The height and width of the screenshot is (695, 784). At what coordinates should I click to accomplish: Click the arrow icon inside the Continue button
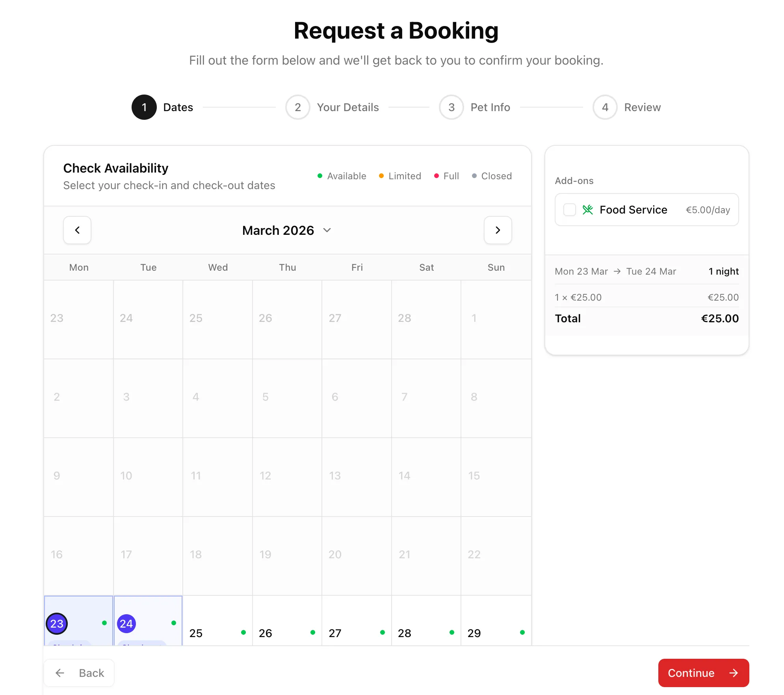tap(734, 673)
